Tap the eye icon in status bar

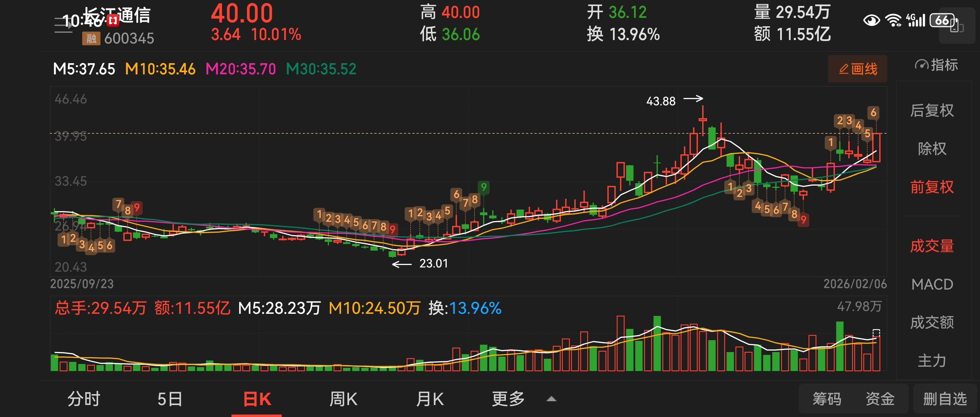tap(871, 20)
